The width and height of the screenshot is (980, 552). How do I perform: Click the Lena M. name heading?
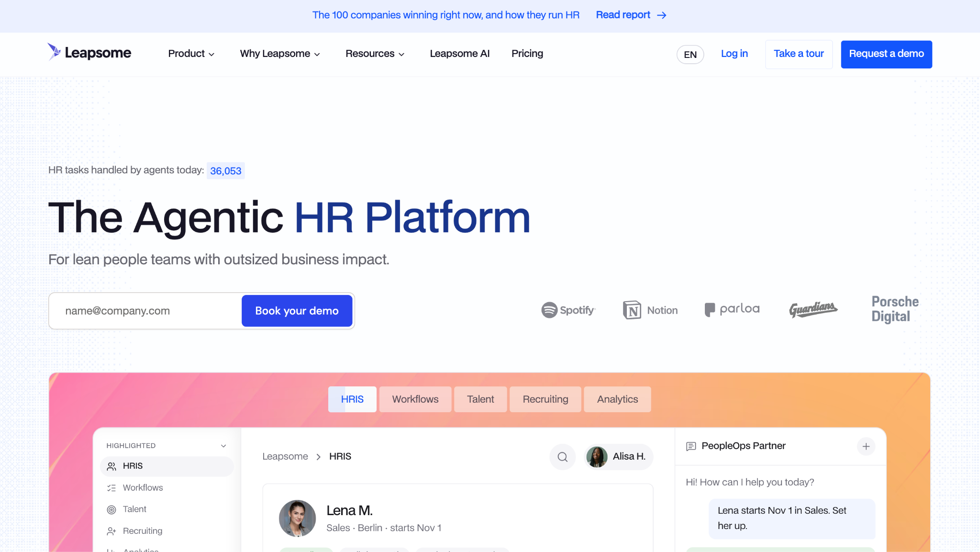pyautogui.click(x=349, y=510)
